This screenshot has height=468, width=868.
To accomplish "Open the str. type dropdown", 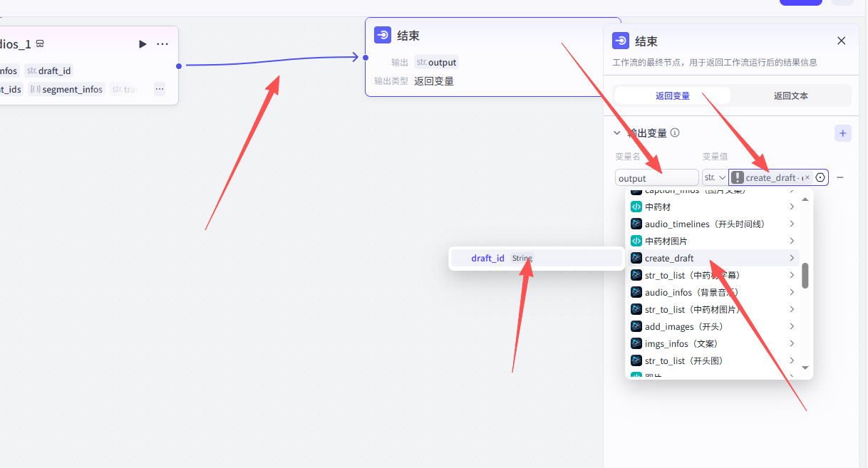I will pyautogui.click(x=714, y=177).
